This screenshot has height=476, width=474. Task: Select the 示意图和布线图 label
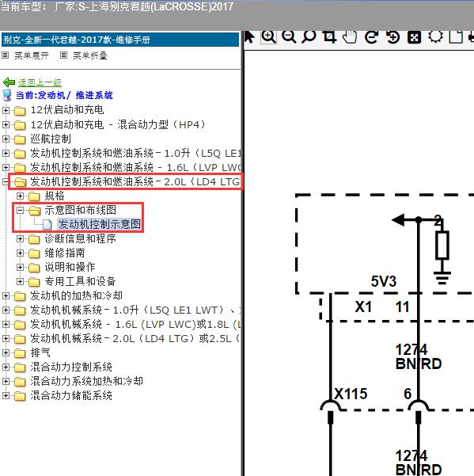pyautogui.click(x=81, y=210)
